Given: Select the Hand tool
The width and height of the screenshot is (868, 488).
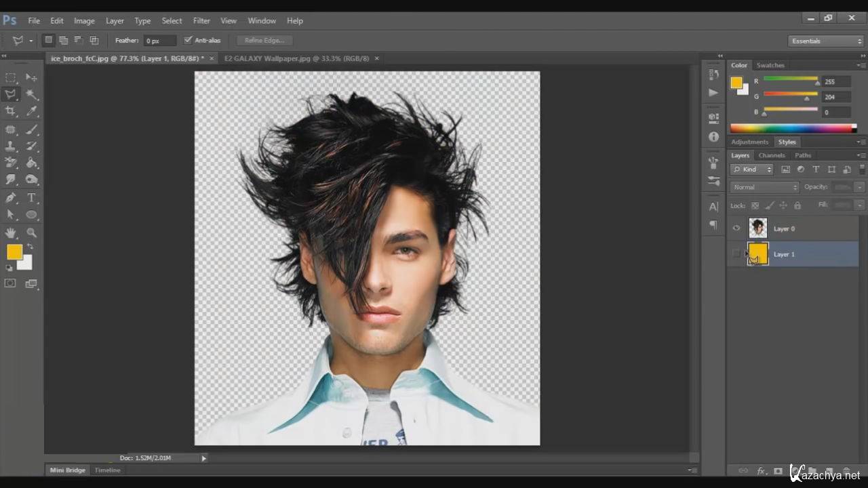Looking at the screenshot, I should click(x=11, y=232).
